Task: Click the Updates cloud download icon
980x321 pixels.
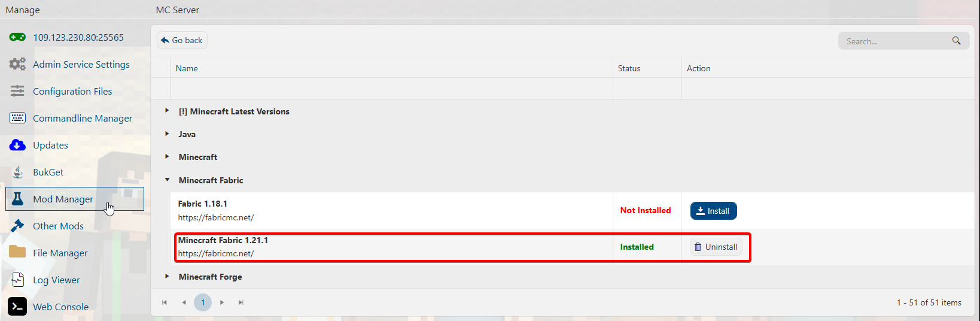Action: (x=17, y=145)
